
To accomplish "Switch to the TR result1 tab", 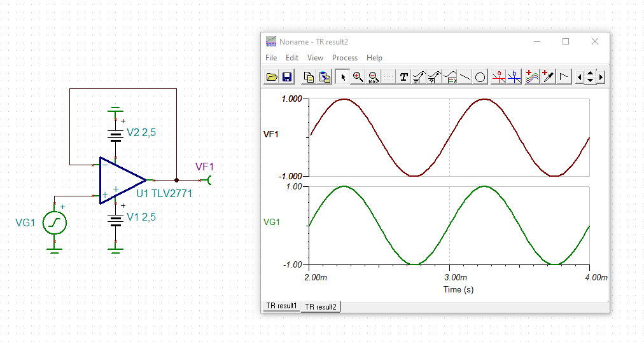I will coord(281,306).
